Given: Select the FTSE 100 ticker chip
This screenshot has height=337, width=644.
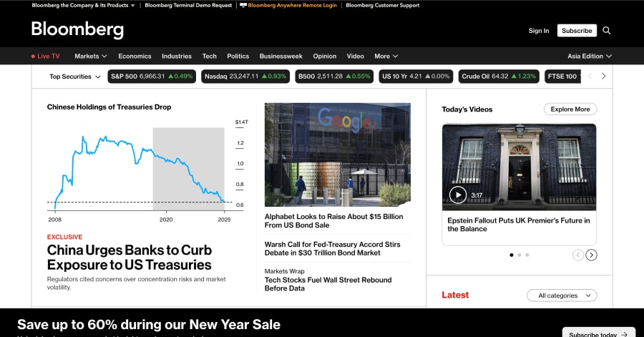Looking at the screenshot, I should pyautogui.click(x=562, y=77).
